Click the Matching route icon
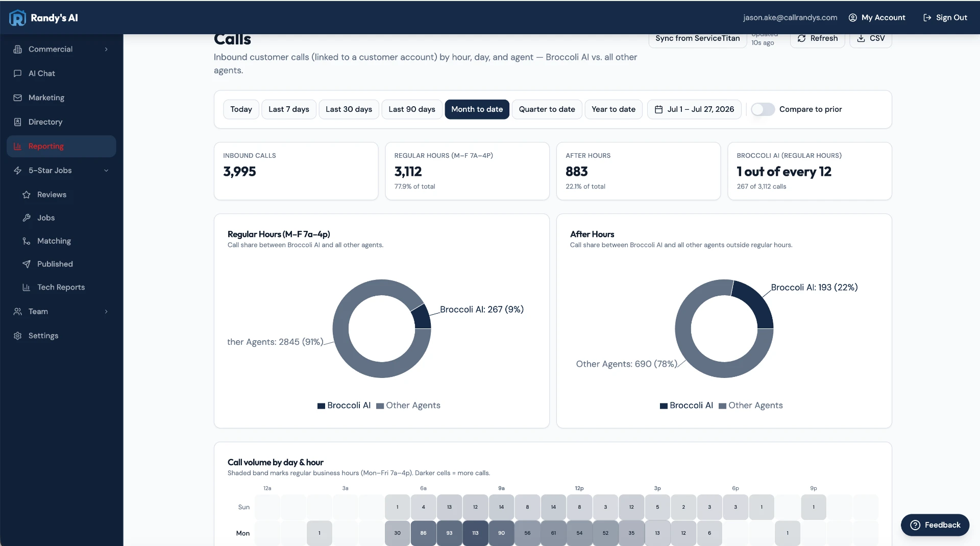The width and height of the screenshot is (980, 546). (27, 241)
